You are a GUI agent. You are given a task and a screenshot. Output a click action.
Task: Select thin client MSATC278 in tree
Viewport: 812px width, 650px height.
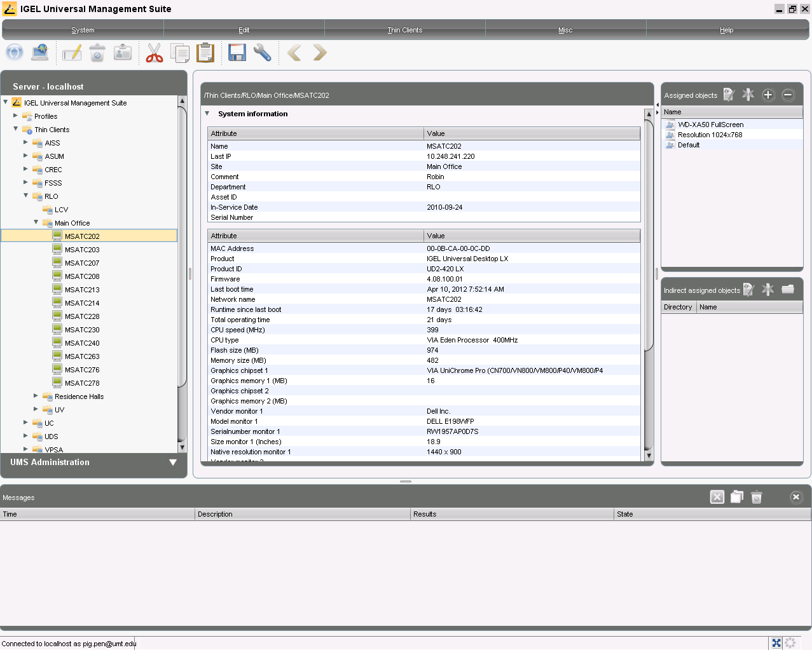click(x=82, y=383)
